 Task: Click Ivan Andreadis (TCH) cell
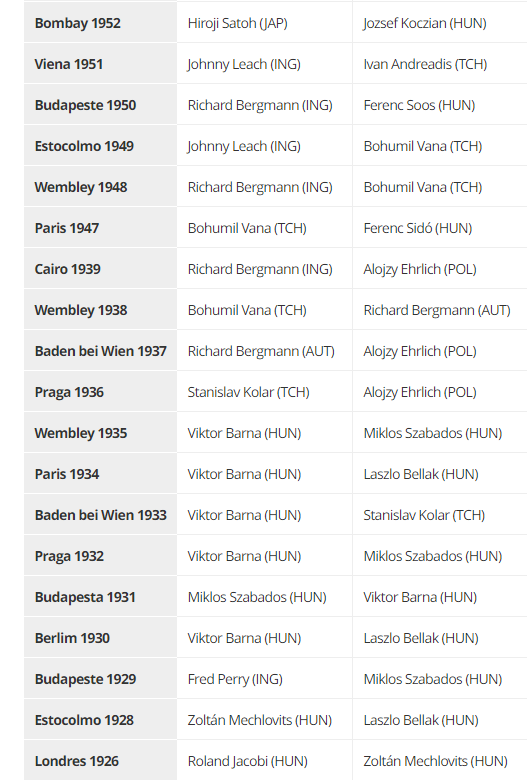(440, 64)
